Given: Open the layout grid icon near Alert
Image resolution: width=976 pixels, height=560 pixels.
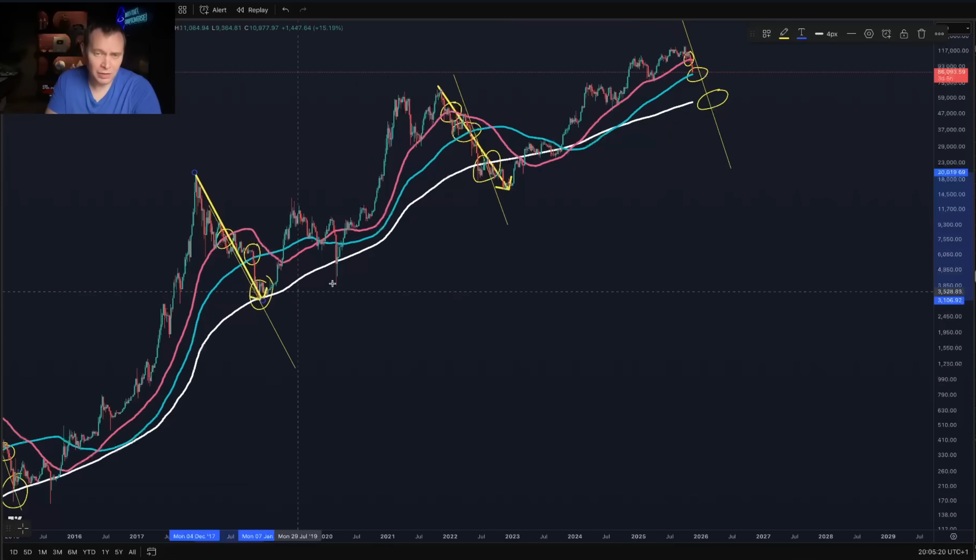Looking at the screenshot, I should (x=182, y=10).
